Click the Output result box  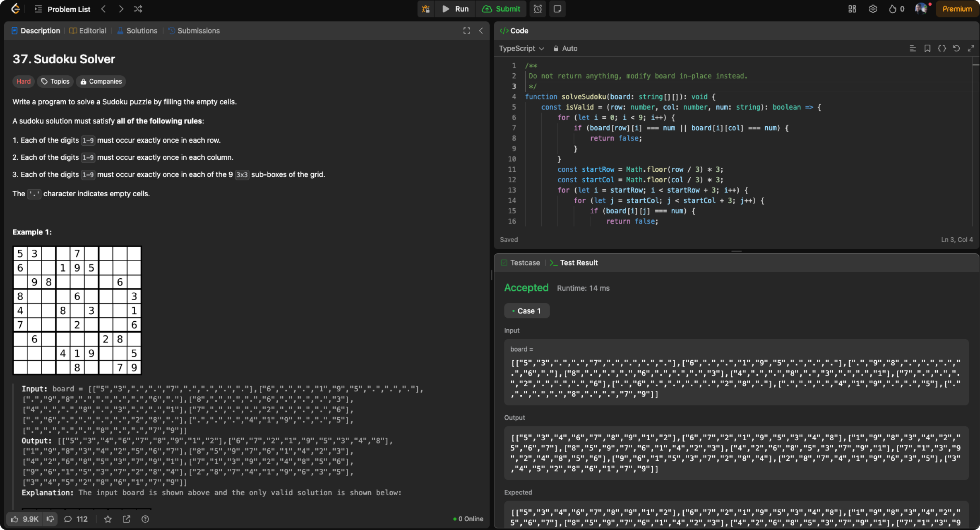736,453
